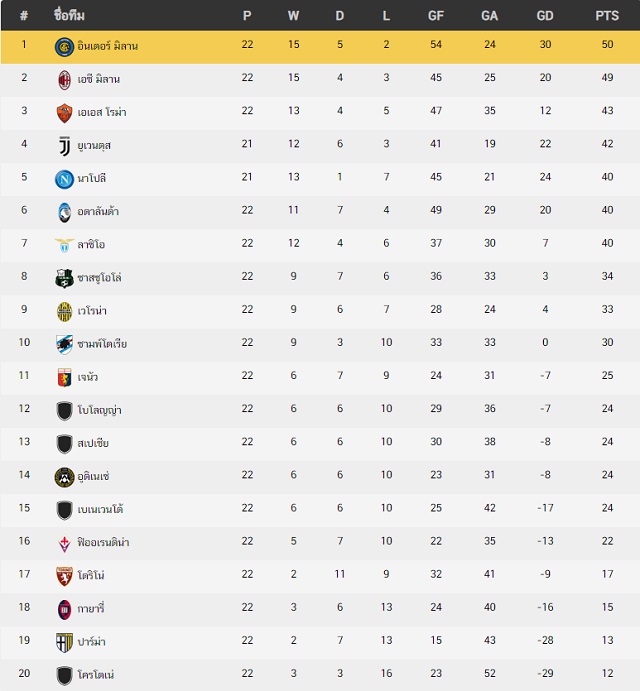Click the Sassuolo crest in row 8
640x691 pixels.
(64, 278)
